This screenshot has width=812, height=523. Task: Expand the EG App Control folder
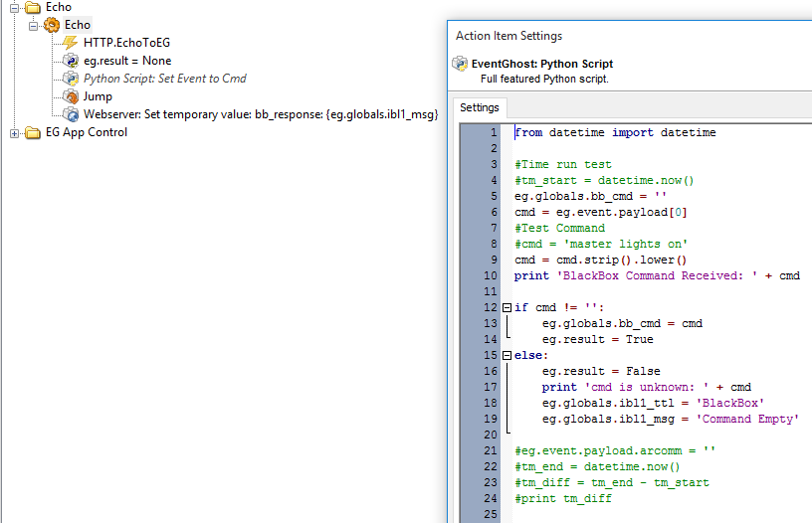pos(15,133)
